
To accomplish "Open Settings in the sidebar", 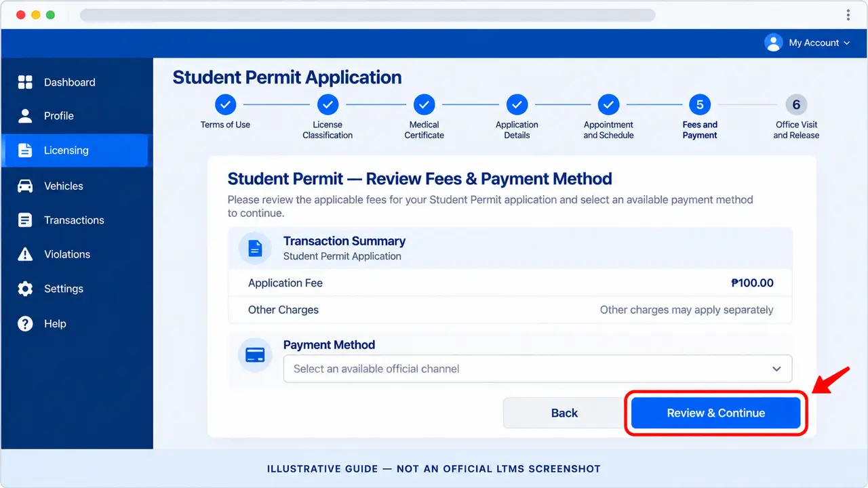I will (75, 289).
